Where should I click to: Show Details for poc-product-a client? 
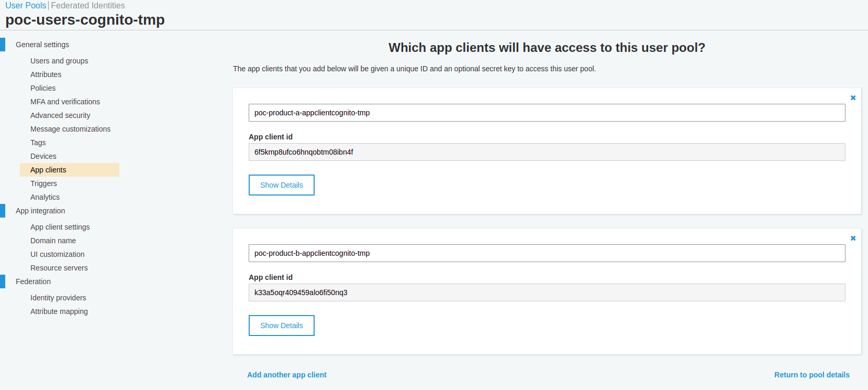coord(282,185)
